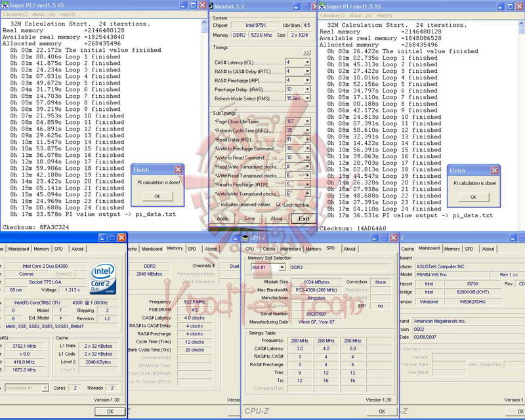525x420 pixels.
Task: Click the memory Frequency 522.5 MHz field
Action: pos(194,302)
